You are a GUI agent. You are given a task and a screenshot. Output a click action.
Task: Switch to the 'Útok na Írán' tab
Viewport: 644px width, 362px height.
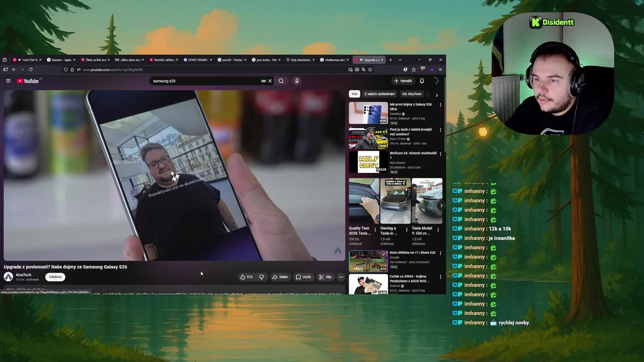click(95, 60)
